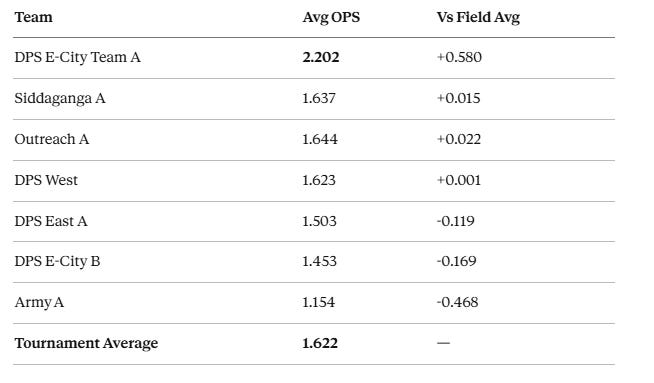Screen dimensions: 654x383
Task: Click the Team column header
Action: pos(33,17)
